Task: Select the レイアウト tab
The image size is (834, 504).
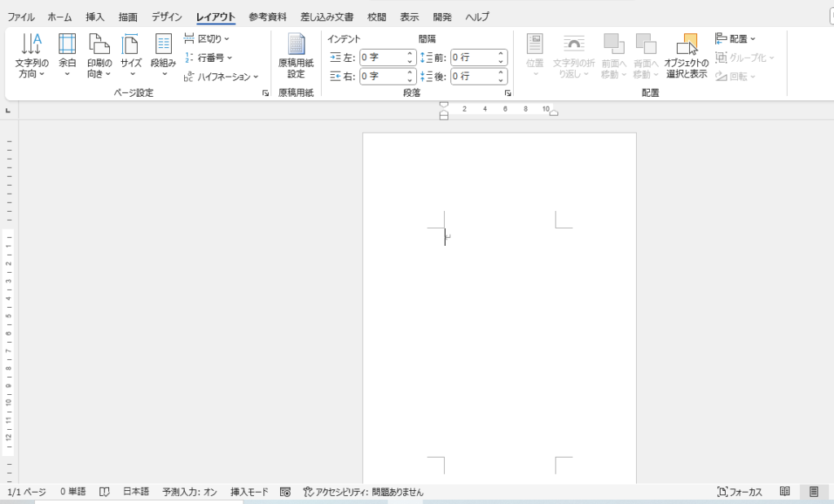Action: (x=215, y=17)
